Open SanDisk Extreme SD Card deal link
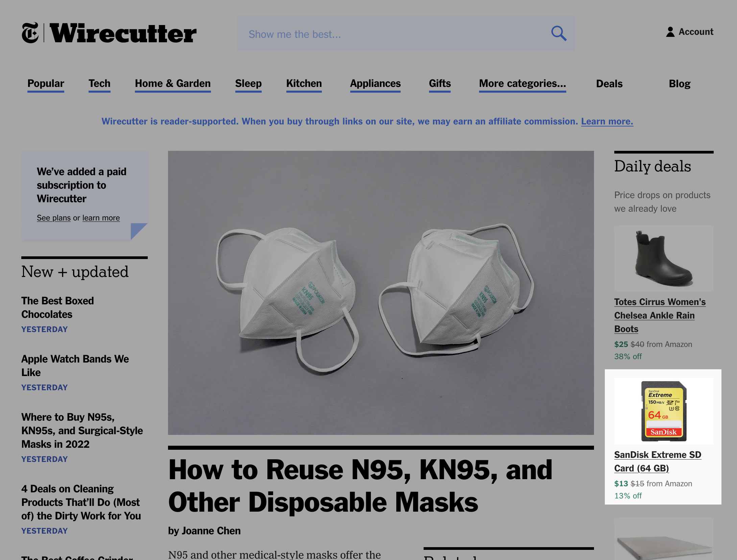737x560 pixels. click(658, 461)
